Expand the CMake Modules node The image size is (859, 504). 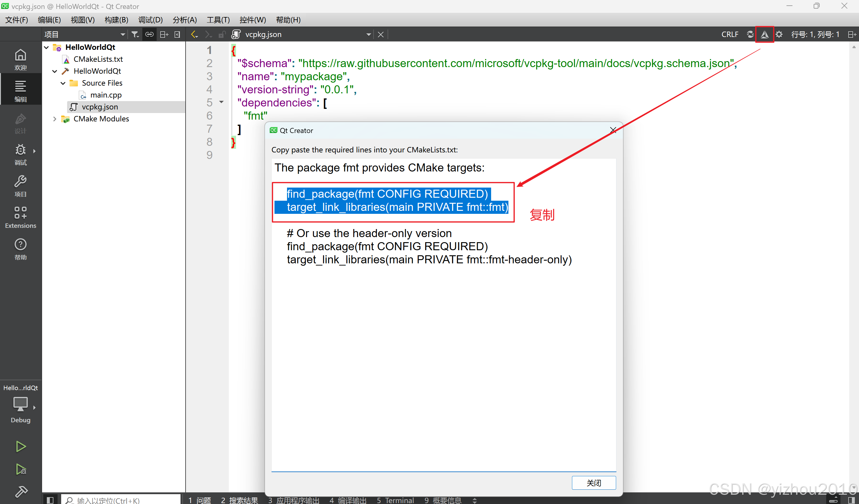click(x=55, y=119)
